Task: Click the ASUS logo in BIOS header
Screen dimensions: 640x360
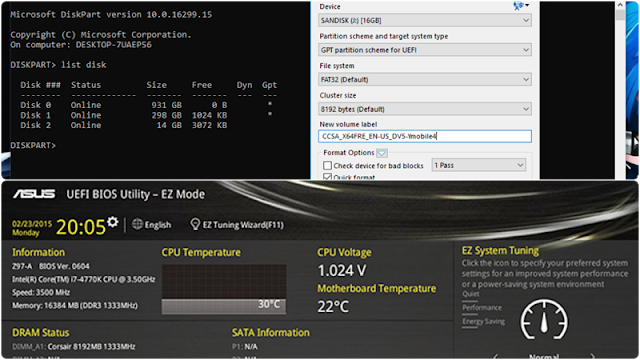Action: [x=34, y=194]
